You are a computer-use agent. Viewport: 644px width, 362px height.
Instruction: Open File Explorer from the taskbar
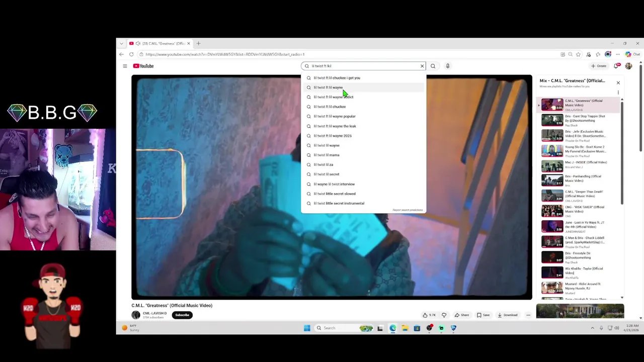pyautogui.click(x=405, y=328)
